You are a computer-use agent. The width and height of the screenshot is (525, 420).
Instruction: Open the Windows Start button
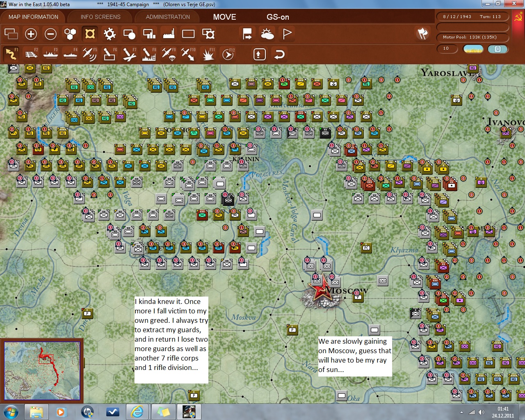tap(10, 411)
